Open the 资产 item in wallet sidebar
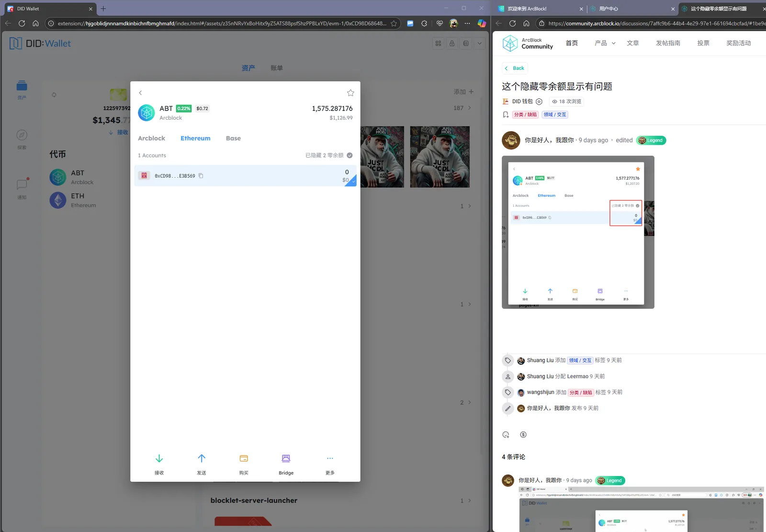Image resolution: width=766 pixels, height=532 pixels. tap(22, 90)
